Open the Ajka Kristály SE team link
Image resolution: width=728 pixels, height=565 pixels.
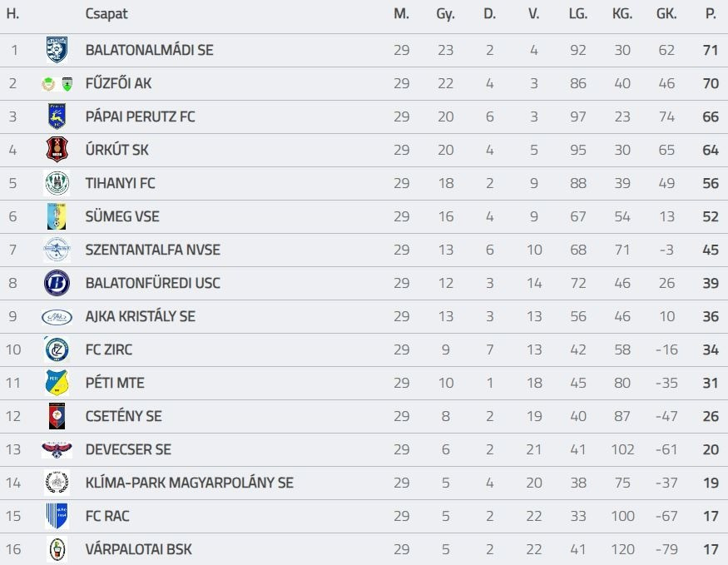140,316
